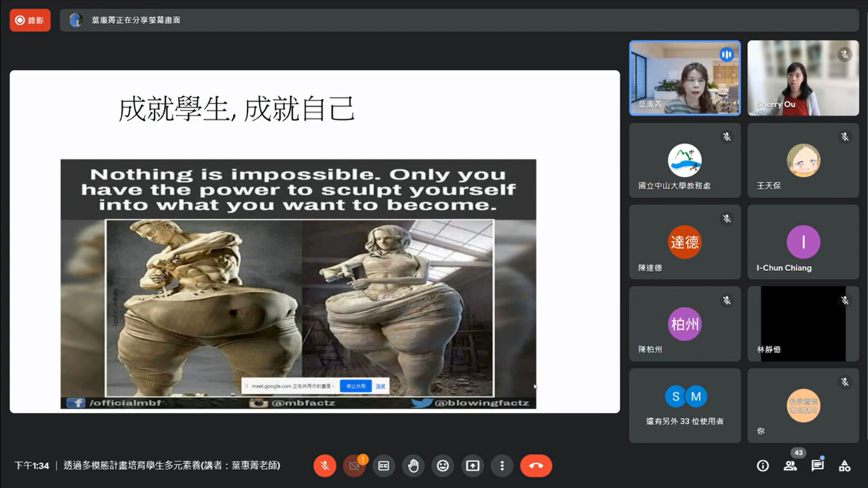Screen dimensions: 868x488
Task: Click the muted mic icon on Sherry Ou tile
Action: tap(844, 54)
